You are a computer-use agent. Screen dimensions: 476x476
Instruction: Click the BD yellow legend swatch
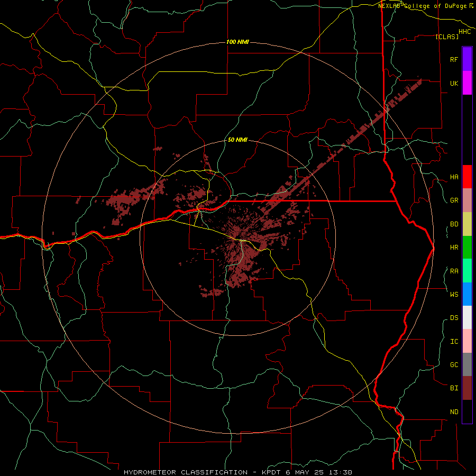click(467, 224)
